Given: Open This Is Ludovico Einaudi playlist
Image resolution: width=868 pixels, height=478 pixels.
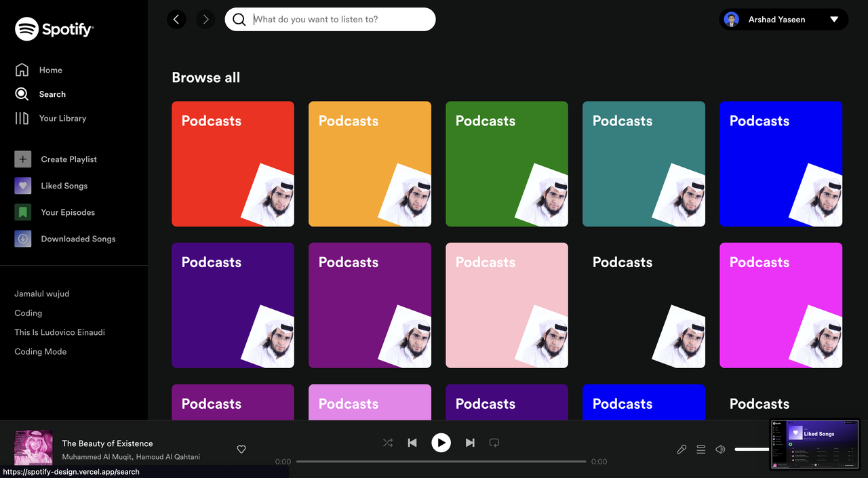Looking at the screenshot, I should pos(60,332).
